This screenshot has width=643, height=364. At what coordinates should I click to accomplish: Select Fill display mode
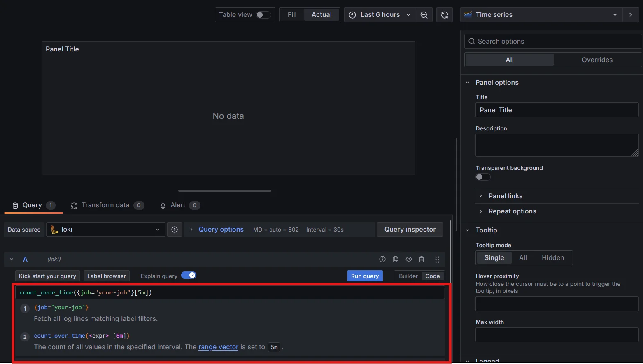(x=292, y=15)
